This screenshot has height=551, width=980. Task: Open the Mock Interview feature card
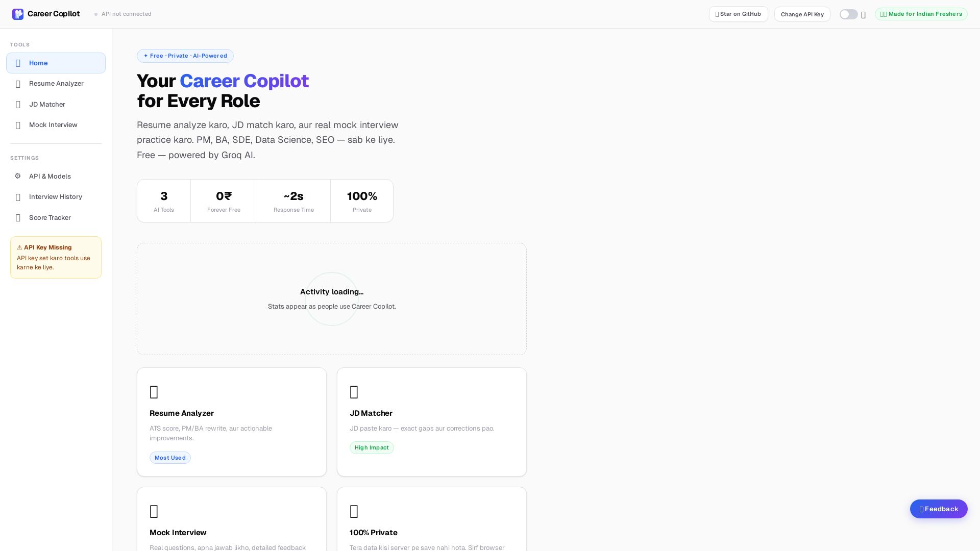point(231,525)
